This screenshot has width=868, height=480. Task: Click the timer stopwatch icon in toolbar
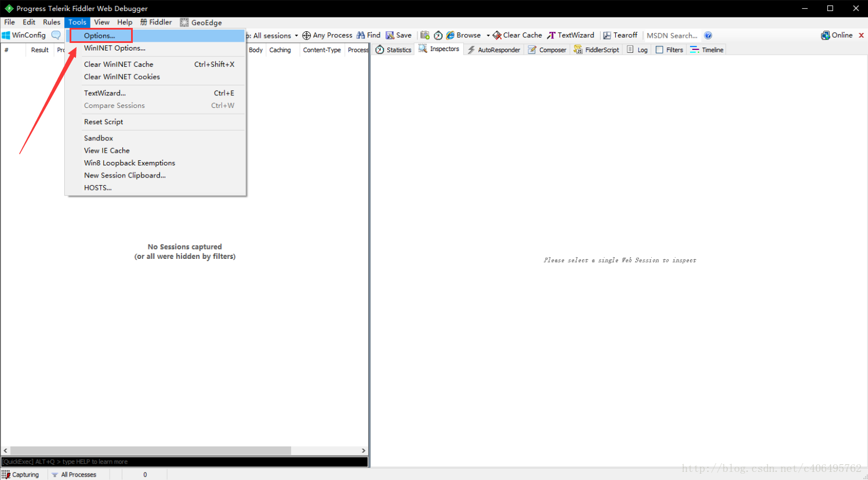point(438,35)
